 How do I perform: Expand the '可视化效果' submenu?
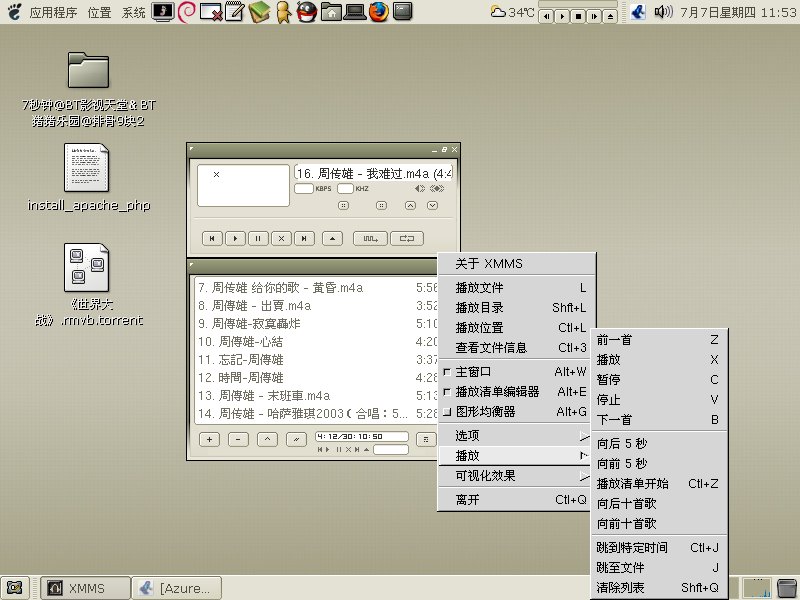[516, 476]
